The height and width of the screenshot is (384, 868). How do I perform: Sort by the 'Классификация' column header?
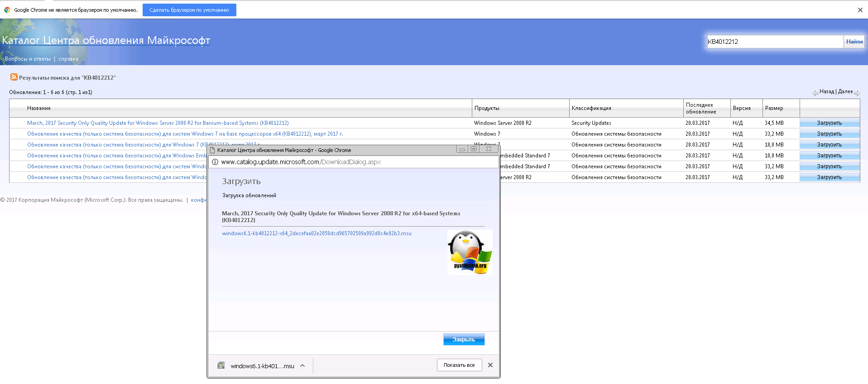(591, 108)
